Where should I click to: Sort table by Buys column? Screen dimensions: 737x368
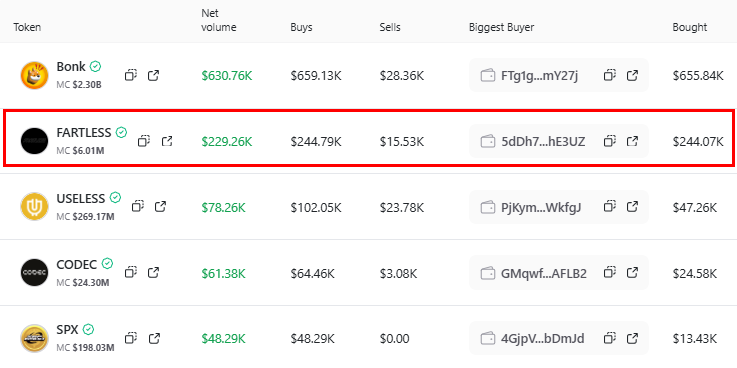pyautogui.click(x=301, y=27)
